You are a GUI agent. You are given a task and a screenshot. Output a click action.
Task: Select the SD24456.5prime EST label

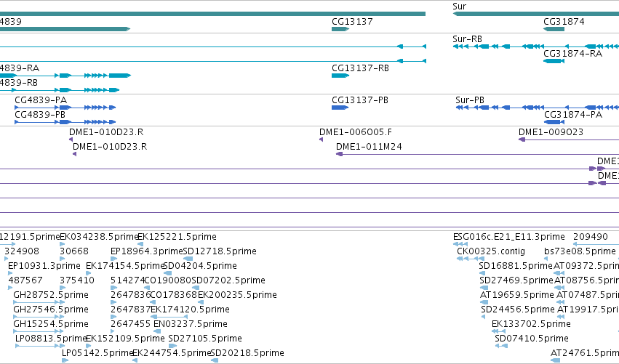(x=518, y=310)
